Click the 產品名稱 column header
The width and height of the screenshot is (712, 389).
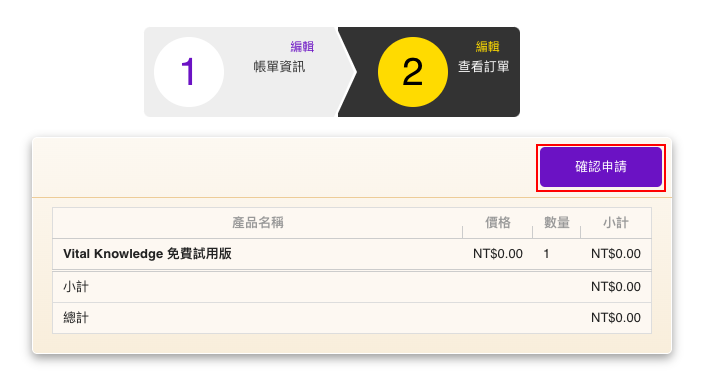click(x=258, y=222)
